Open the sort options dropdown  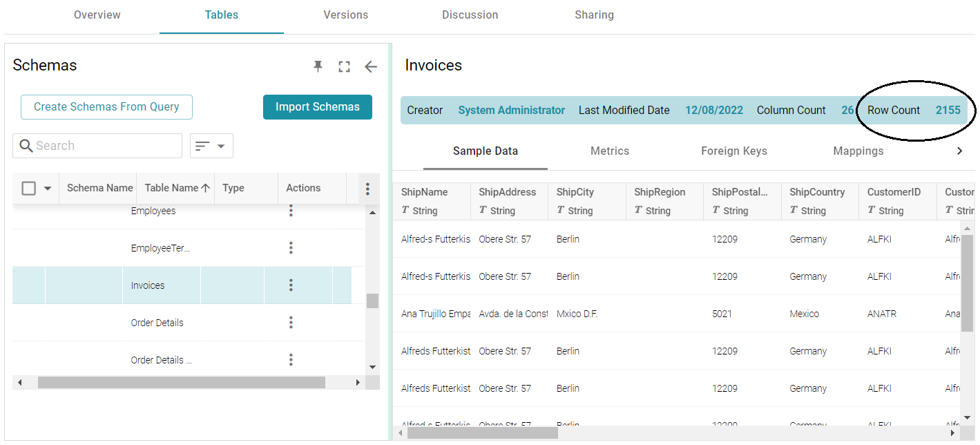pos(211,146)
